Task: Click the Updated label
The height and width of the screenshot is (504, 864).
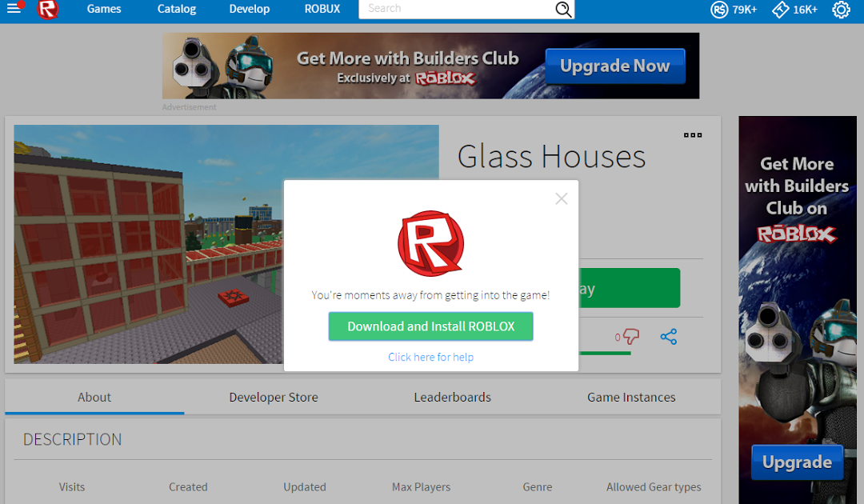Action: click(305, 487)
